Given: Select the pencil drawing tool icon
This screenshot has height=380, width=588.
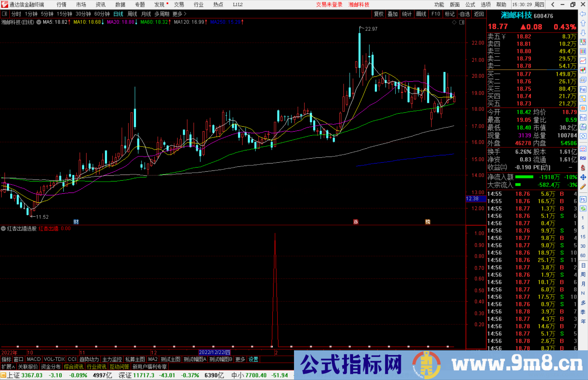Looking at the screenshot, I should [x=583, y=187].
